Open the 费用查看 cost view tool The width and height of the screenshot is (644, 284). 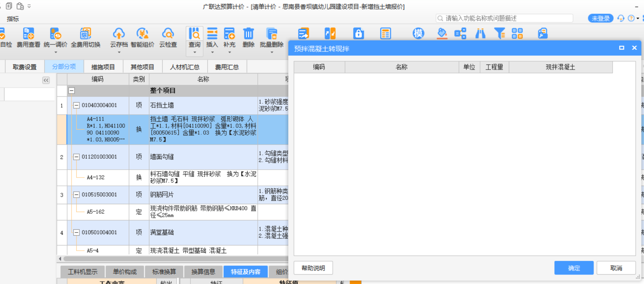pyautogui.click(x=28, y=37)
